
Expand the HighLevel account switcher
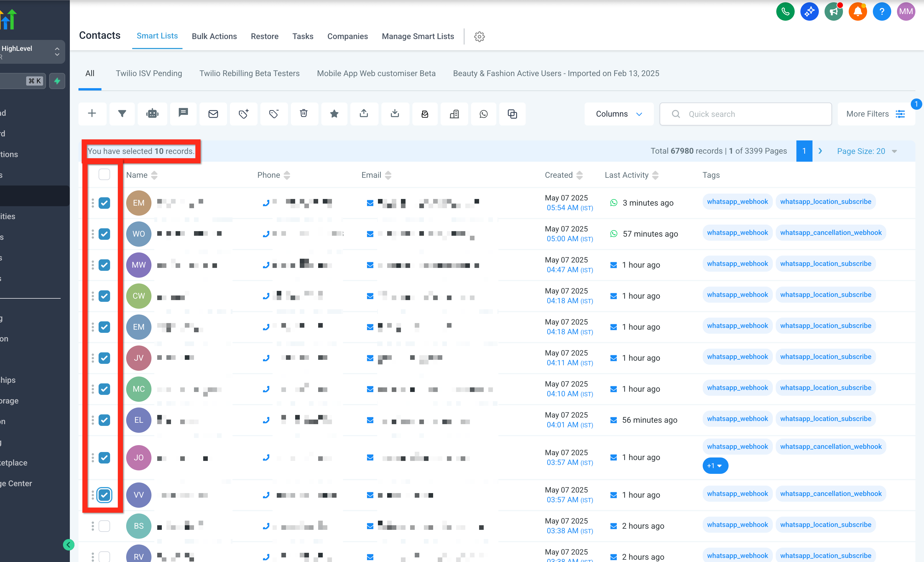pyautogui.click(x=32, y=52)
